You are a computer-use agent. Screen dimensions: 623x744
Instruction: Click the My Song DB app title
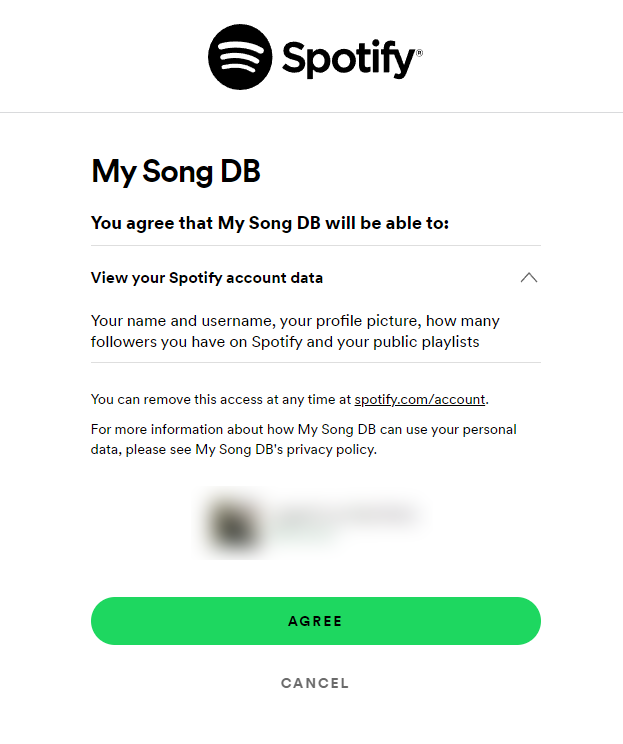(176, 171)
